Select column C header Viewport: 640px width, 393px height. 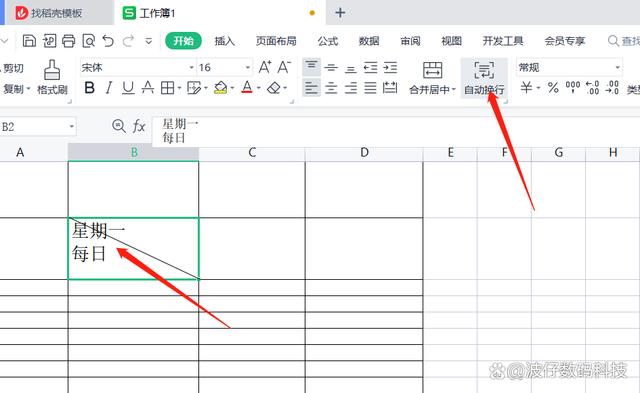pyautogui.click(x=252, y=153)
